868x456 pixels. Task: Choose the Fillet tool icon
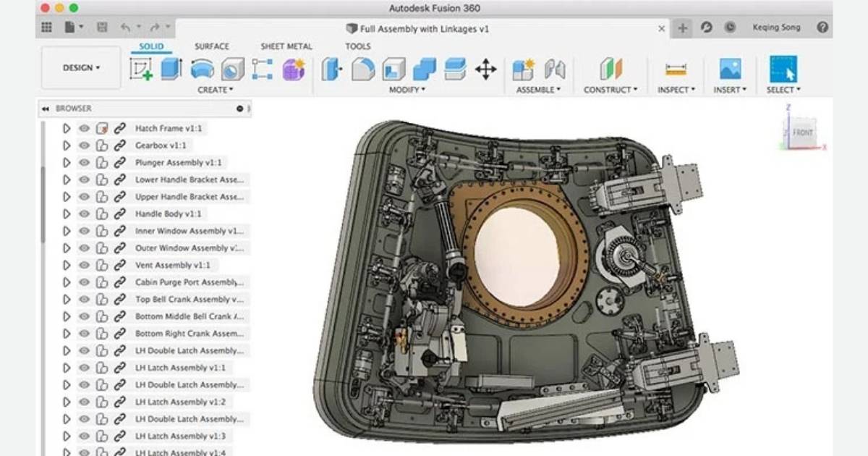pos(363,69)
